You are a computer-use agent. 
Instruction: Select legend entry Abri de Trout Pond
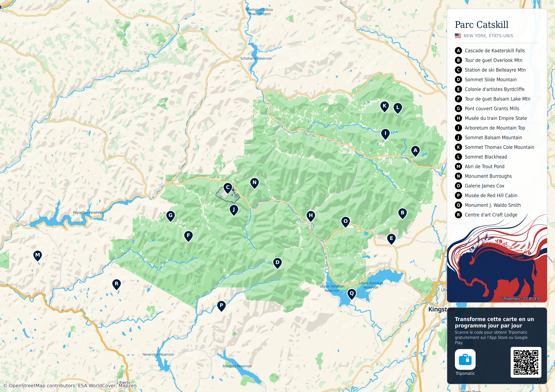click(x=480, y=167)
